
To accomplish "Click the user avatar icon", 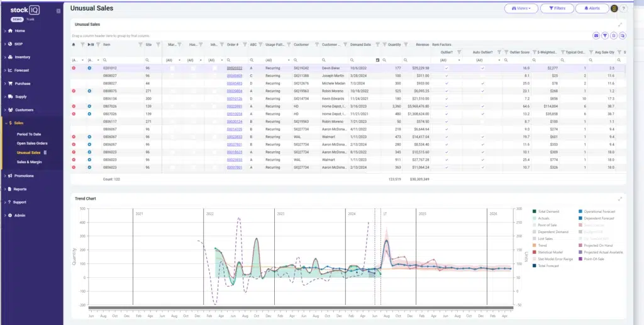I will point(614,8).
